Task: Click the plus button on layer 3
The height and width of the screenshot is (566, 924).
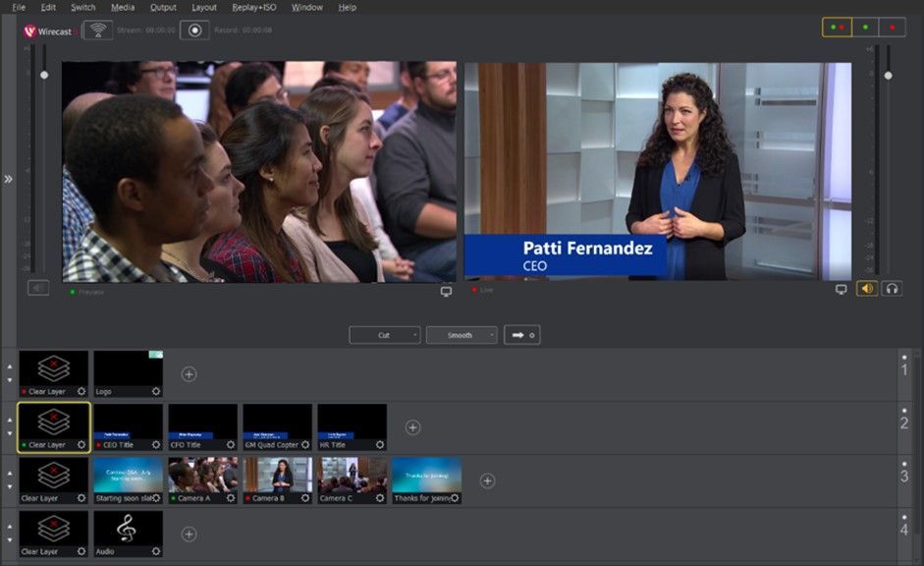Action: click(x=487, y=480)
